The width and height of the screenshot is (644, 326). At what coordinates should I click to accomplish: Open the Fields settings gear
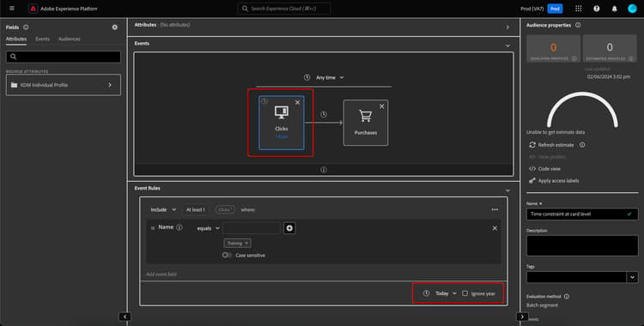click(114, 27)
